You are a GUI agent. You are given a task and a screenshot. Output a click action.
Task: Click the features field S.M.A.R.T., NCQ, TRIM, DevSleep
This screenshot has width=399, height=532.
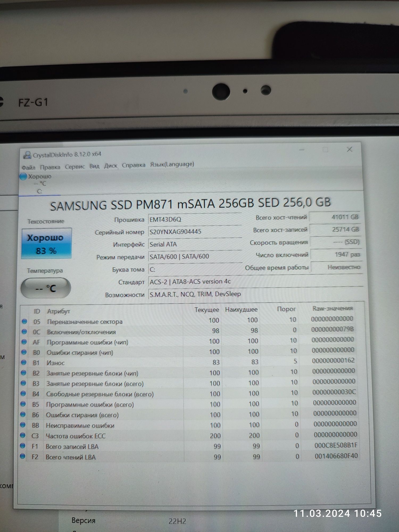pos(255,294)
